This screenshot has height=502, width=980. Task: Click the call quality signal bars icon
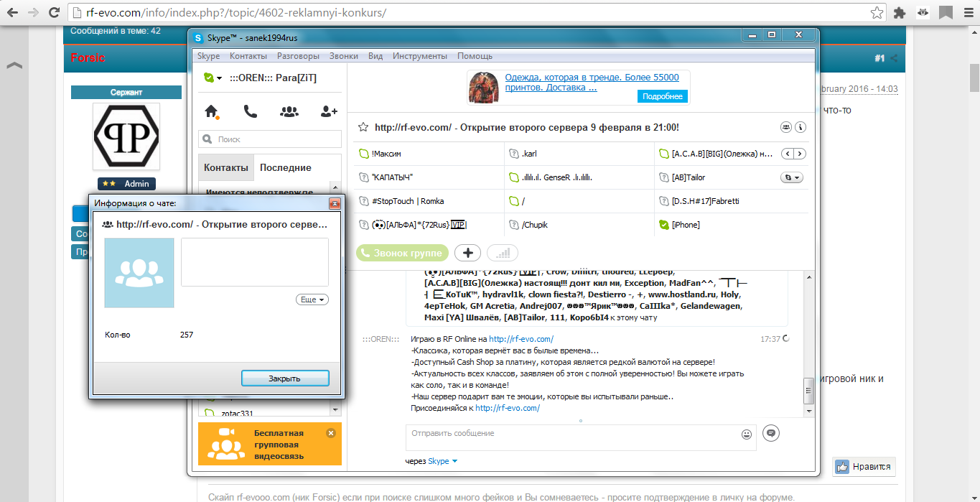[503, 253]
